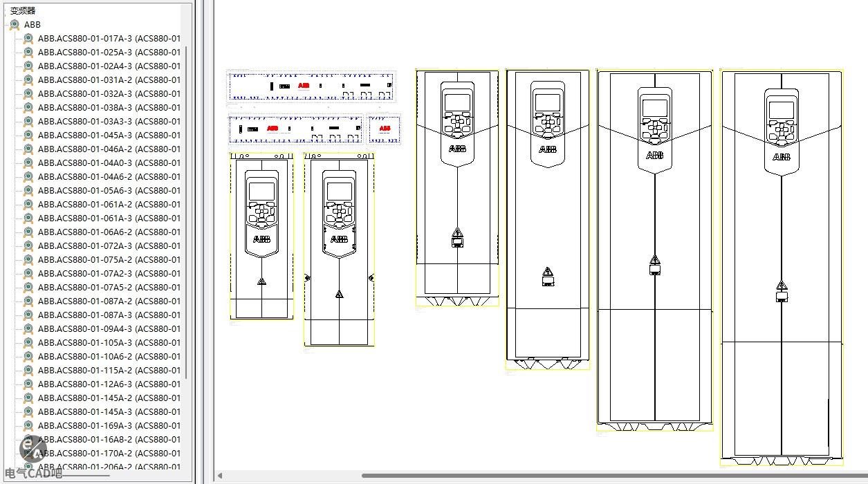Click the icon beside ABB.ACS880-01-06A6-2

click(x=28, y=232)
